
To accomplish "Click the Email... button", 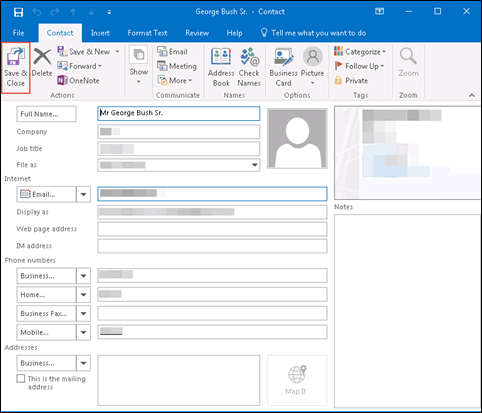I will pyautogui.click(x=46, y=194).
